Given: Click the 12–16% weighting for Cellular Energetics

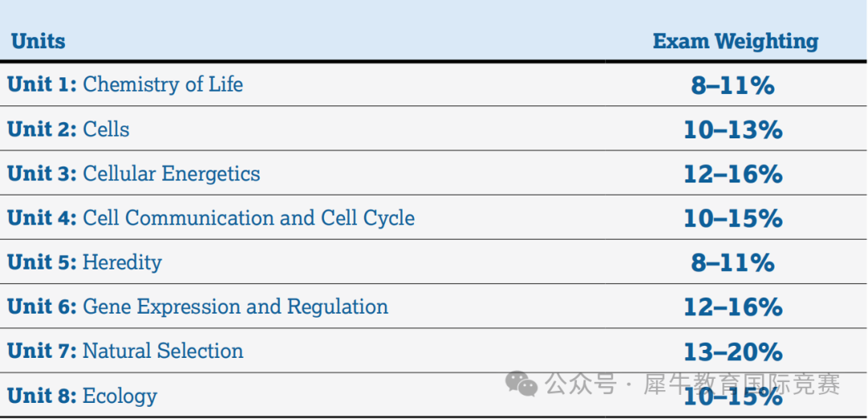Looking at the screenshot, I should coord(732,175).
